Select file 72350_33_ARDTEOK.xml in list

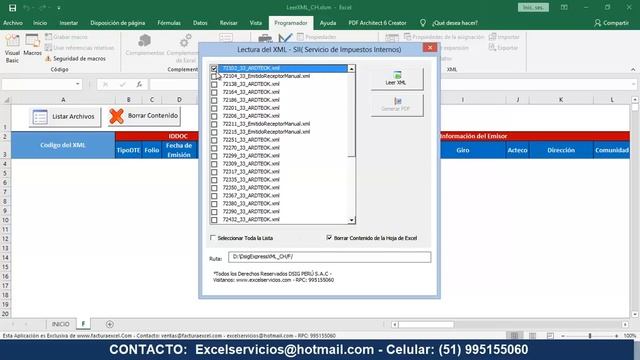(x=251, y=187)
